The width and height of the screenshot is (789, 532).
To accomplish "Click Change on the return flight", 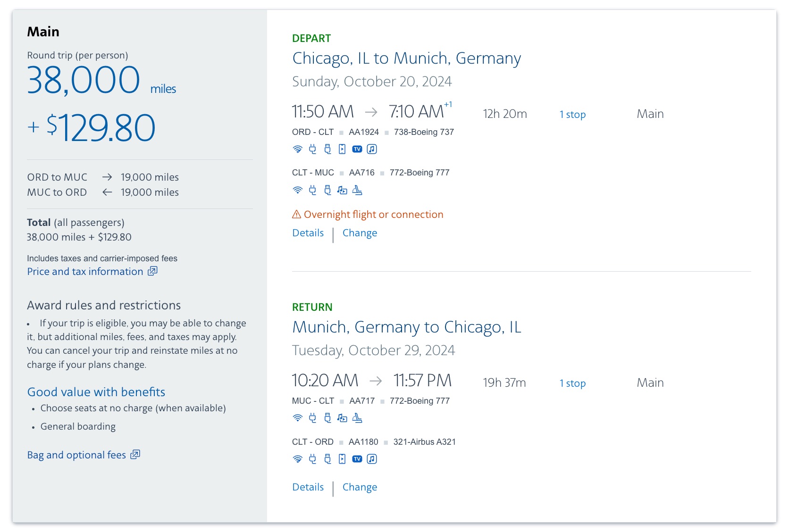I will [x=360, y=487].
